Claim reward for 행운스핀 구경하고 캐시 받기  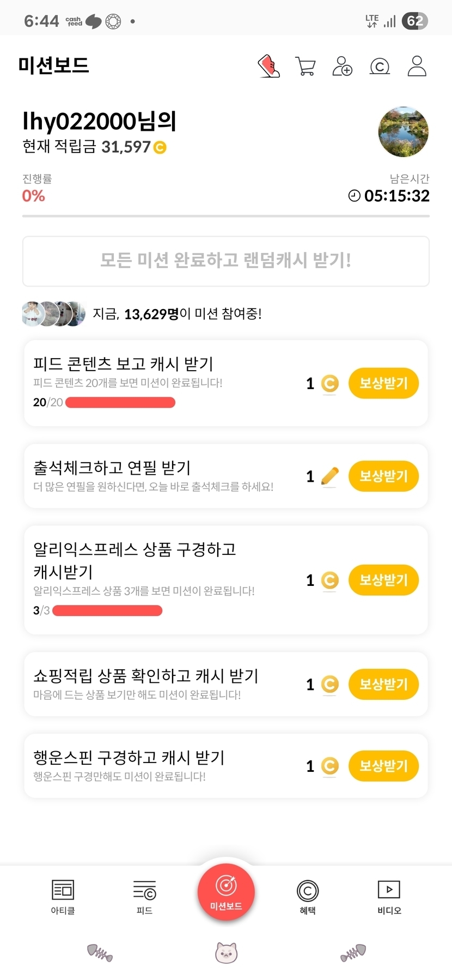(x=383, y=766)
